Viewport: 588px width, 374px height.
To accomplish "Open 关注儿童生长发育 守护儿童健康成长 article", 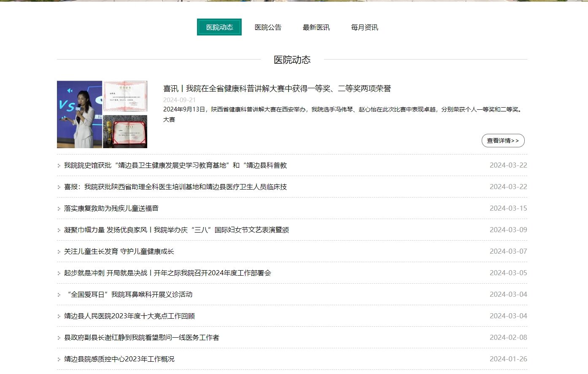I will point(119,252).
